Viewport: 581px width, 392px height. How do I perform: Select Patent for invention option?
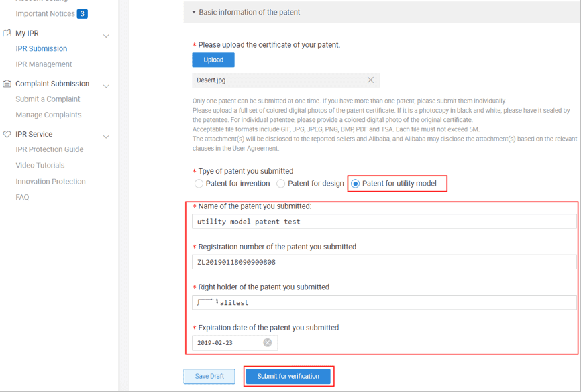199,184
